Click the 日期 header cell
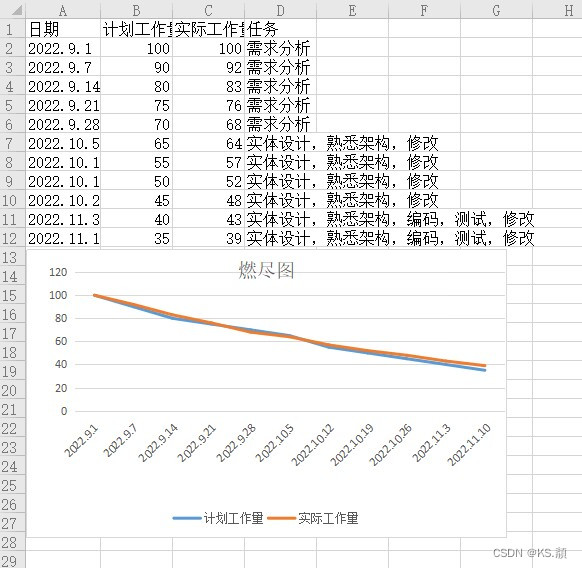 [63, 29]
